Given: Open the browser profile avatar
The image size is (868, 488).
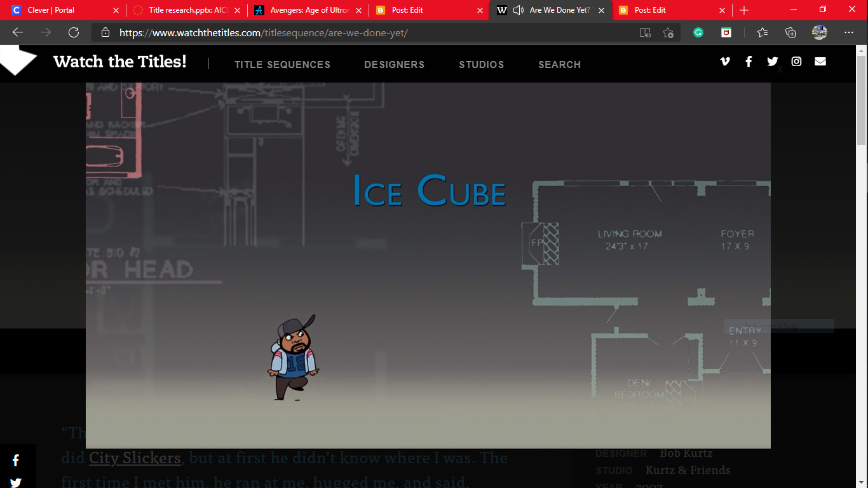Looking at the screenshot, I should (x=820, y=32).
